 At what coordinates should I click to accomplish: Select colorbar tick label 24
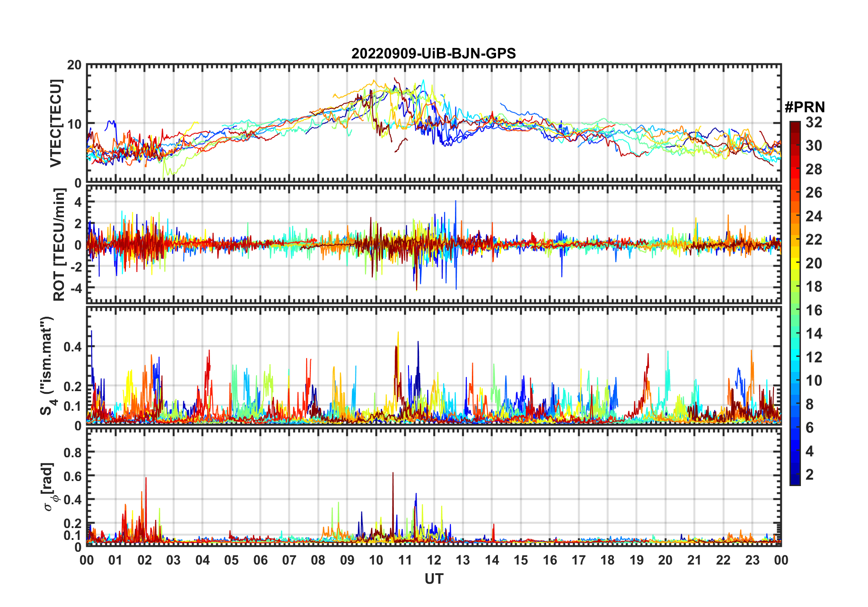pyautogui.click(x=814, y=216)
